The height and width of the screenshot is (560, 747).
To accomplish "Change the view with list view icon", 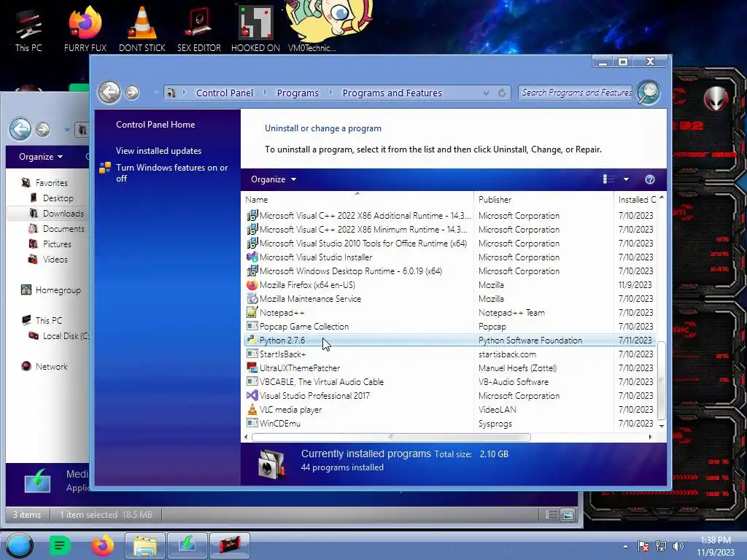I will point(609,179).
